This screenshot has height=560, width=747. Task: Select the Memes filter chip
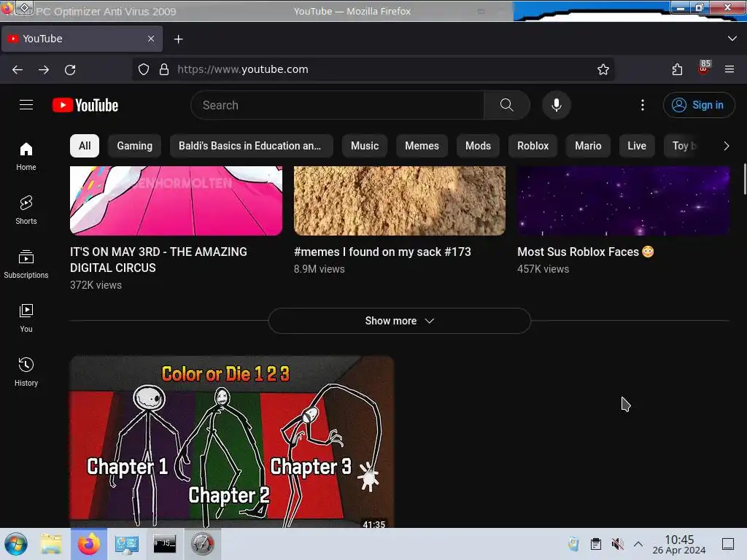coord(422,146)
